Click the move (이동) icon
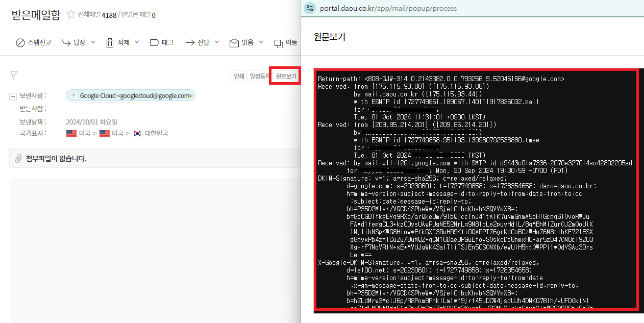The width and height of the screenshot is (644, 323). (279, 43)
